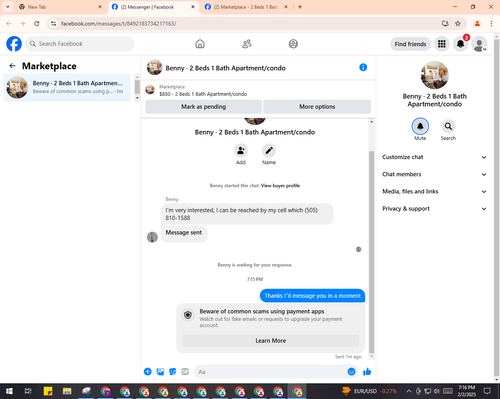Image resolution: width=500 pixels, height=399 pixels.
Task: Click Mark as pending button
Action: click(203, 107)
